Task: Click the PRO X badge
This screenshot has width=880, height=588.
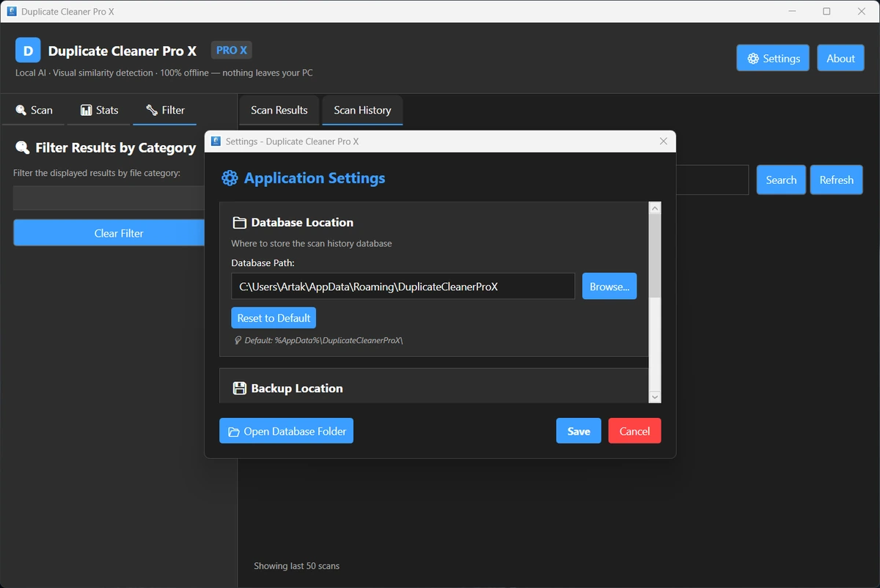Action: tap(232, 50)
